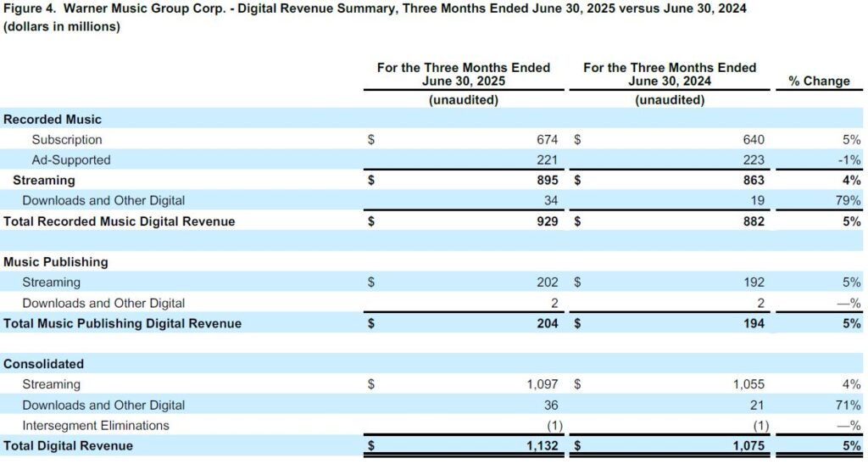Select the total value 929
Screen dimensions: 868x464
[x=547, y=221]
